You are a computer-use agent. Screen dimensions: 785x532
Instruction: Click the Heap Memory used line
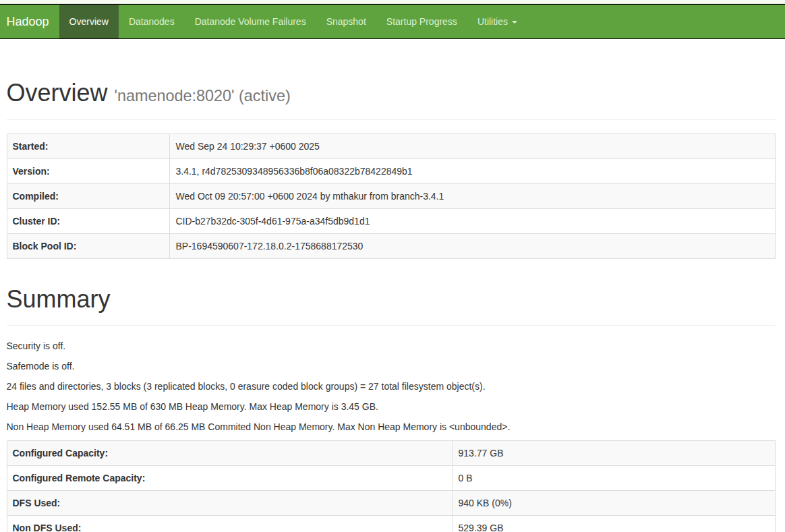(x=192, y=407)
